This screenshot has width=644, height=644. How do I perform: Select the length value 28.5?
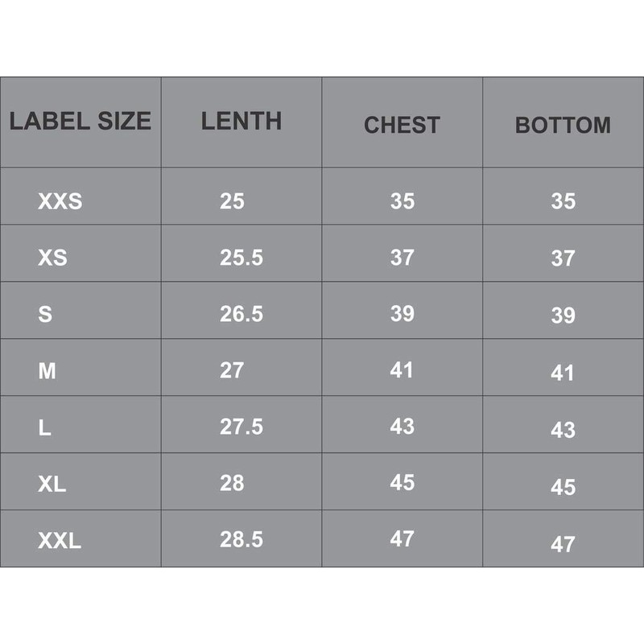[242, 539]
